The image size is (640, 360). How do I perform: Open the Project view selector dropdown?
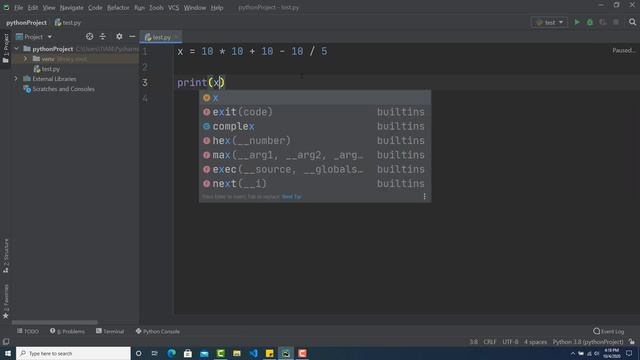[34, 37]
